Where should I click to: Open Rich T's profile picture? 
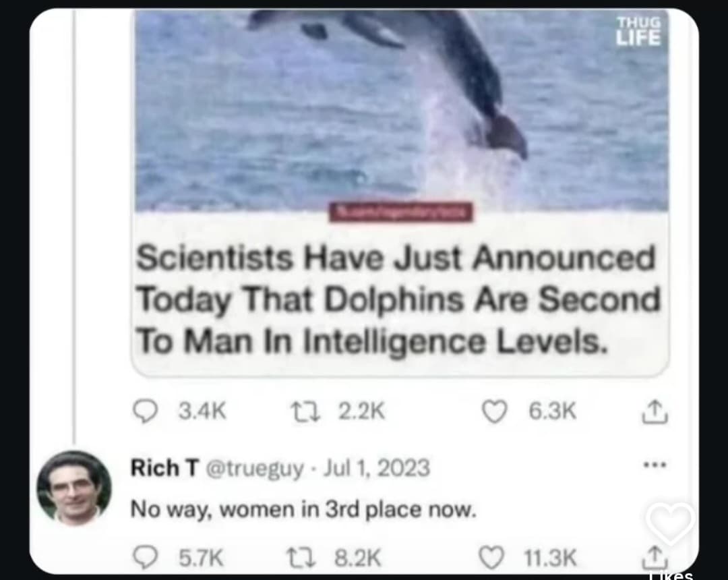[x=74, y=488]
